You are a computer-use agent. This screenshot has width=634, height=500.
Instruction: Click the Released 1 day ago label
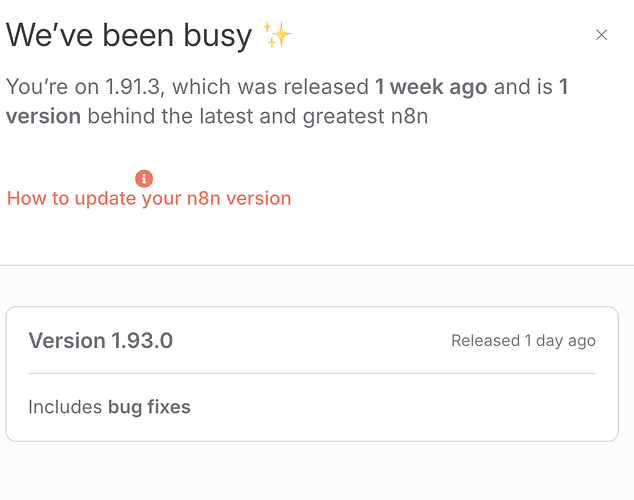pos(523,341)
